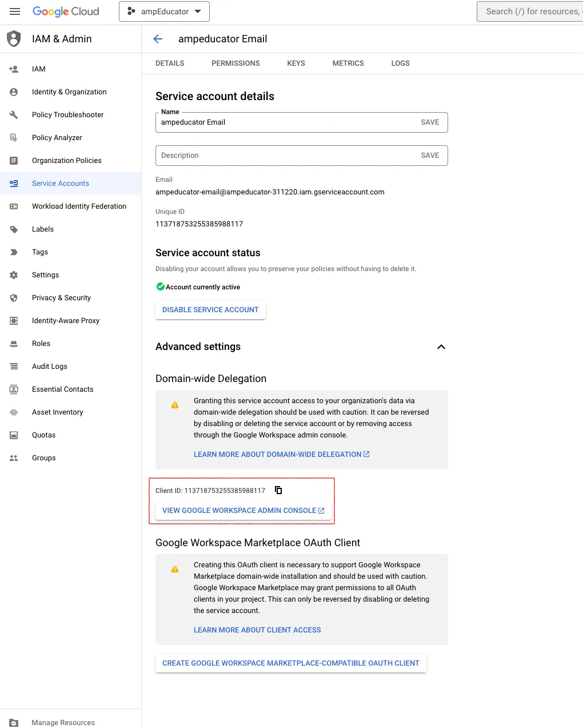Go to Roles in the sidebar
The width and height of the screenshot is (583, 728).
(70, 344)
